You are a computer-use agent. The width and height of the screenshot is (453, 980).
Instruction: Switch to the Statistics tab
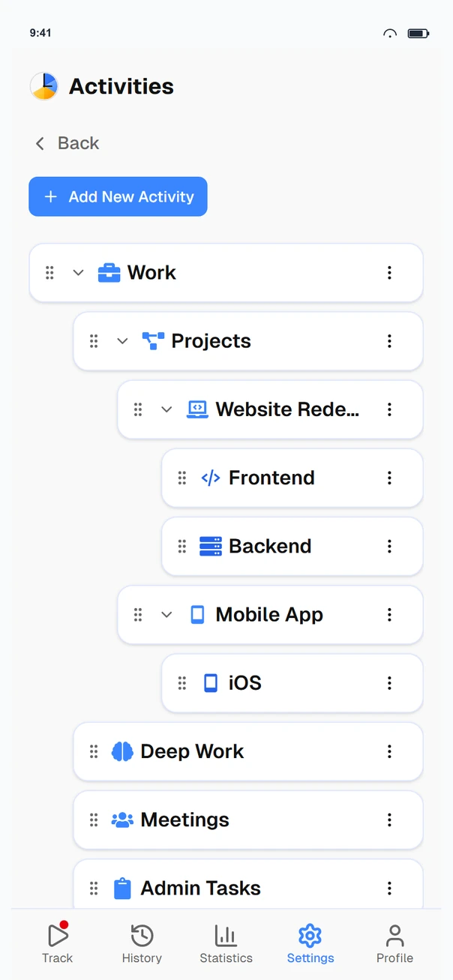[x=226, y=943]
